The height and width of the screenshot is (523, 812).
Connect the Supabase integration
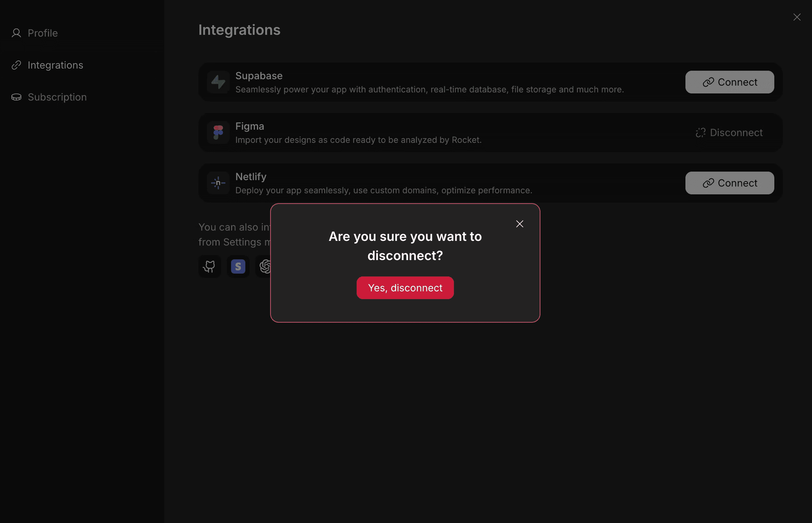pos(729,82)
